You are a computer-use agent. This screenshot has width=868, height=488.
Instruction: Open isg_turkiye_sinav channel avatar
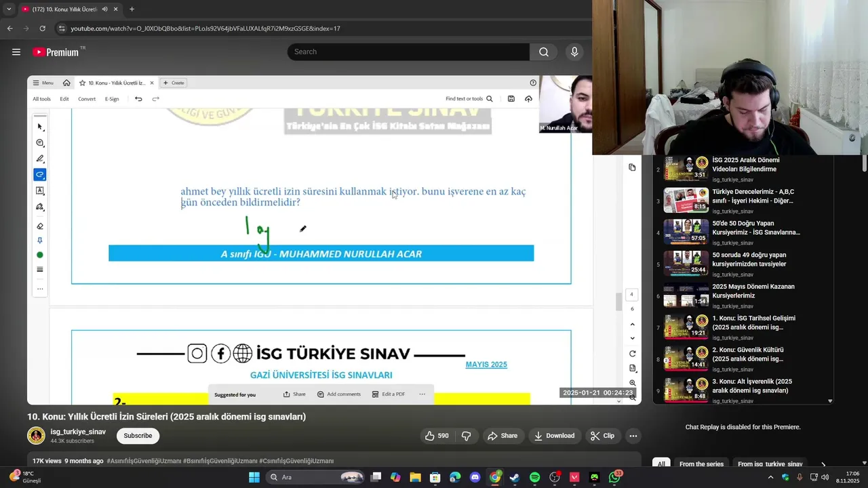coord(36,436)
